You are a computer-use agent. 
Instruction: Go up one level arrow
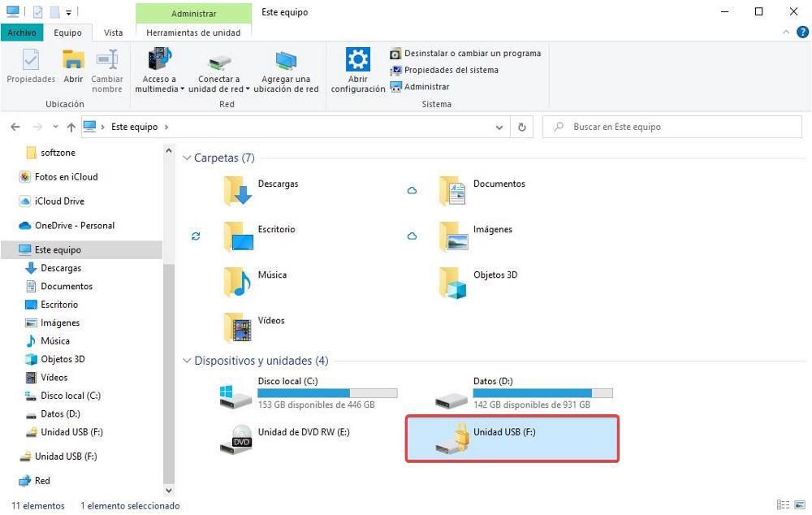click(71, 127)
